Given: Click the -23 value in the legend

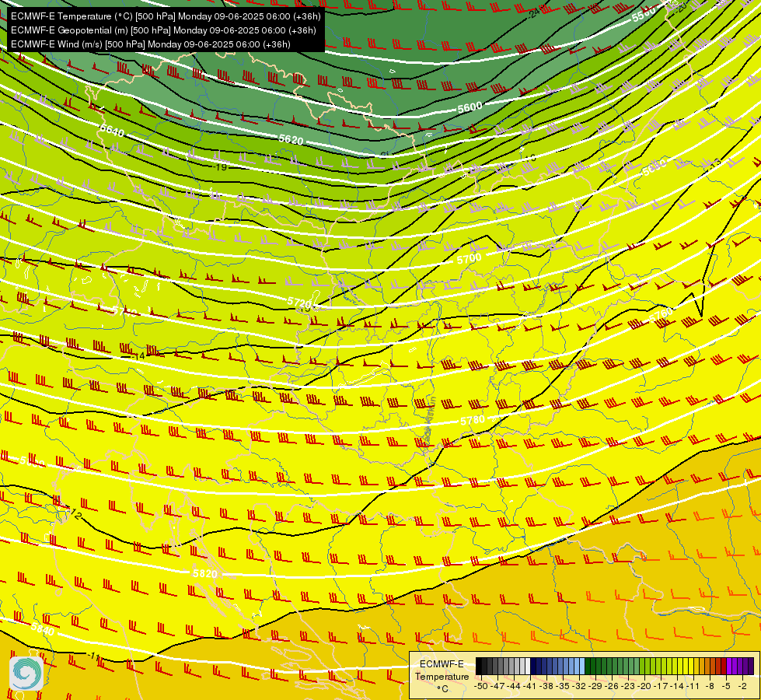Looking at the screenshot, I should [x=627, y=686].
